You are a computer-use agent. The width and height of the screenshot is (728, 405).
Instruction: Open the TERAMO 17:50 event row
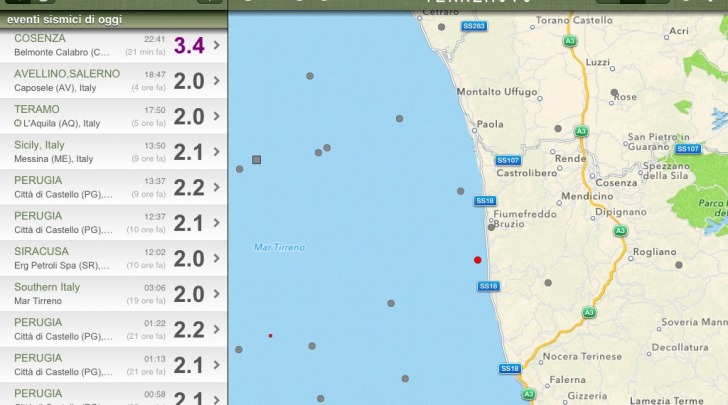[113, 116]
